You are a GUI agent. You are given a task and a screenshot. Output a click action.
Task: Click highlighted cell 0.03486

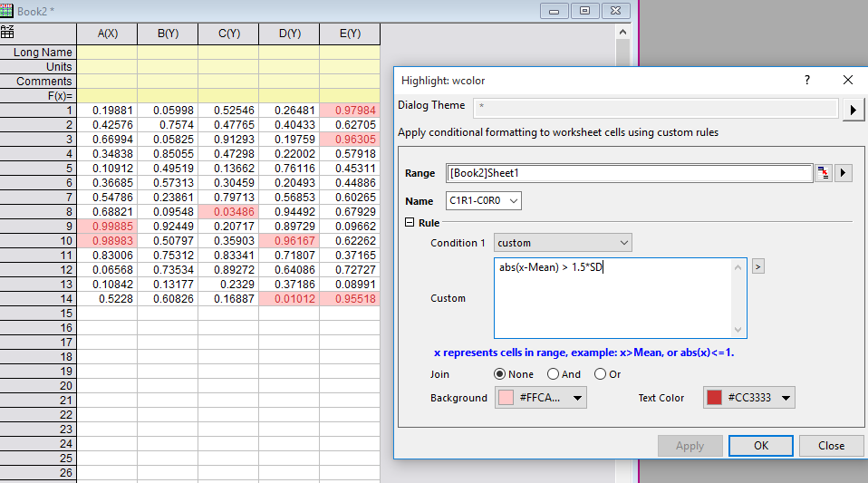tap(228, 211)
